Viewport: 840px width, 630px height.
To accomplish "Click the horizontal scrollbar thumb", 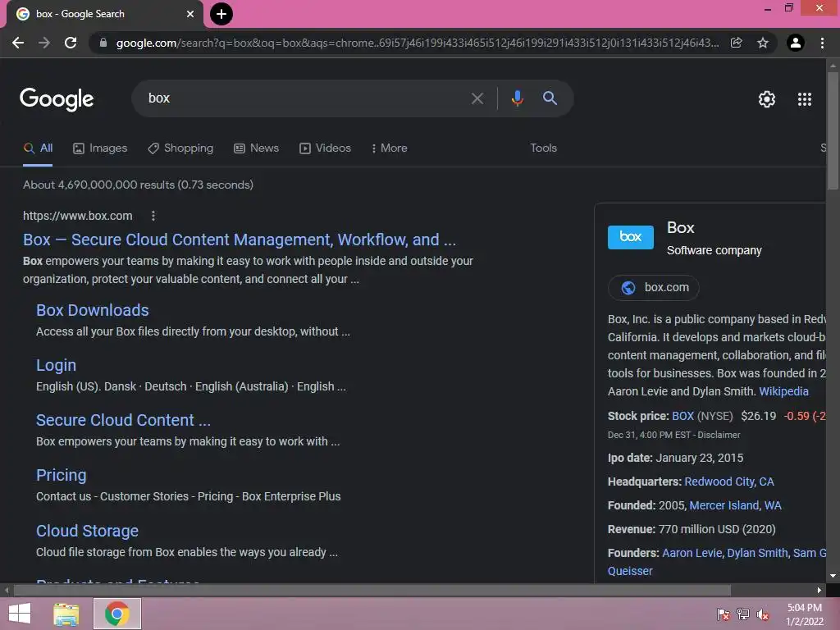I will [x=372, y=591].
